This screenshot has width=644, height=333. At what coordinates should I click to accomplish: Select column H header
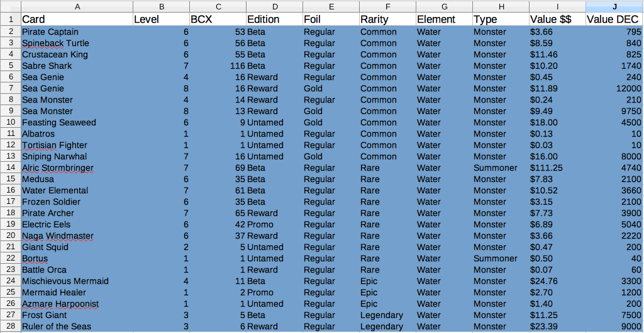(x=501, y=6)
